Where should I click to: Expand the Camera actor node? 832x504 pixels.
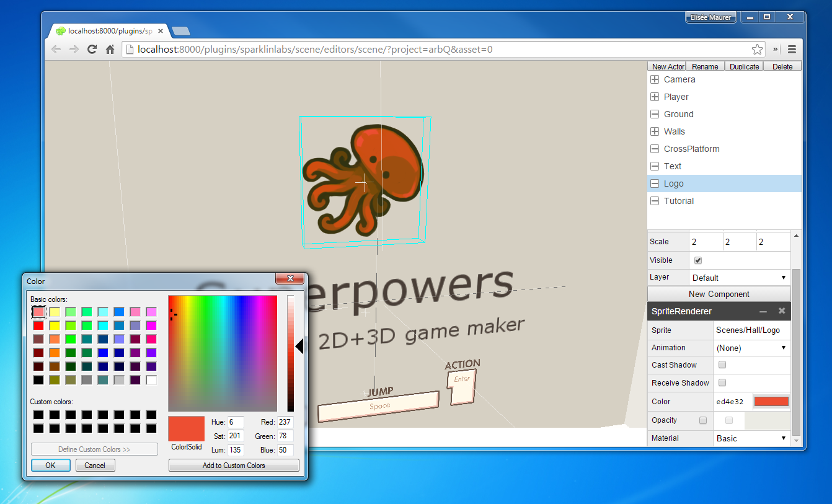(654, 79)
